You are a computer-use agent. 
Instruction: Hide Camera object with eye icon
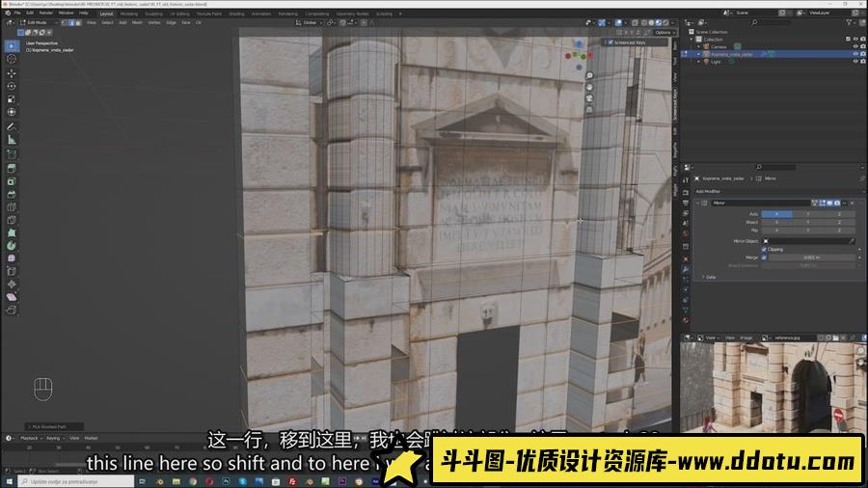[855, 46]
